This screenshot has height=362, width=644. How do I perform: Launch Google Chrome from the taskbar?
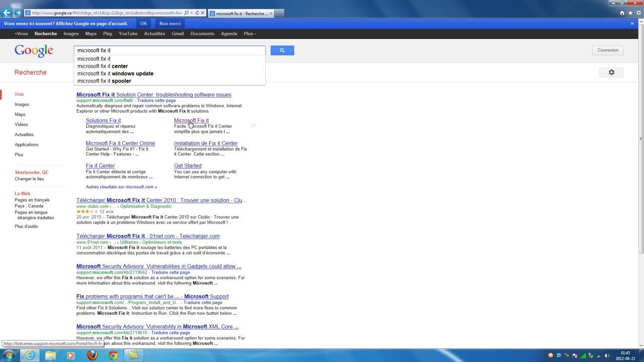point(113,355)
